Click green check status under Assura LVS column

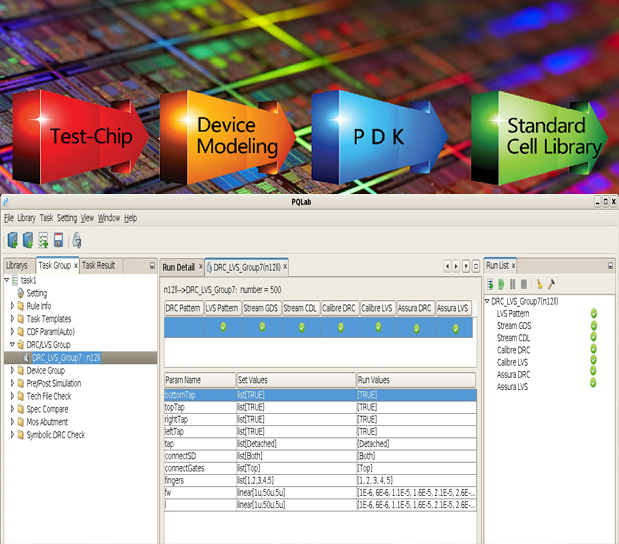tap(457, 326)
